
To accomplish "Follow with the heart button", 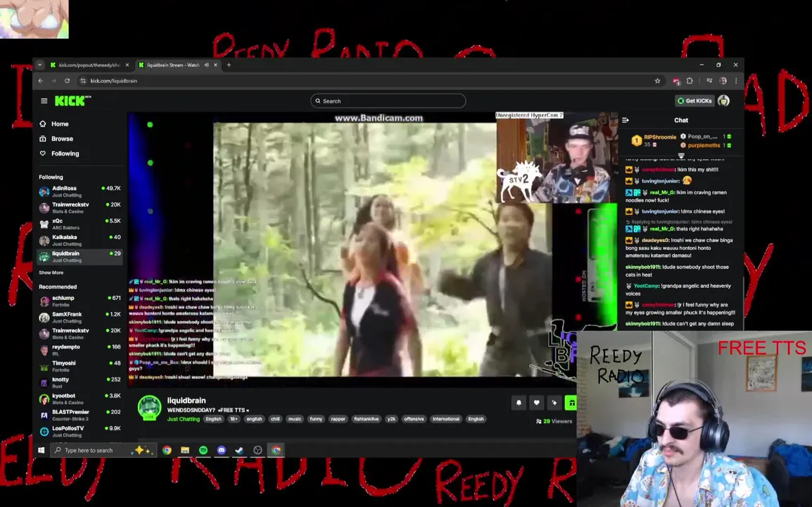I will (x=536, y=402).
